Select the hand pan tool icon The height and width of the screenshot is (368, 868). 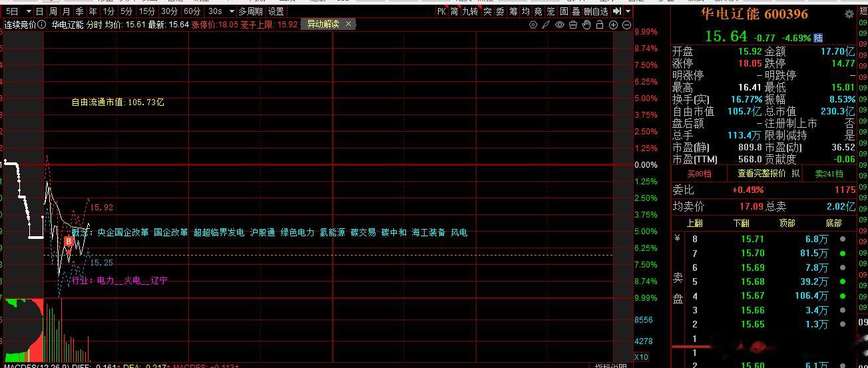pos(586,25)
